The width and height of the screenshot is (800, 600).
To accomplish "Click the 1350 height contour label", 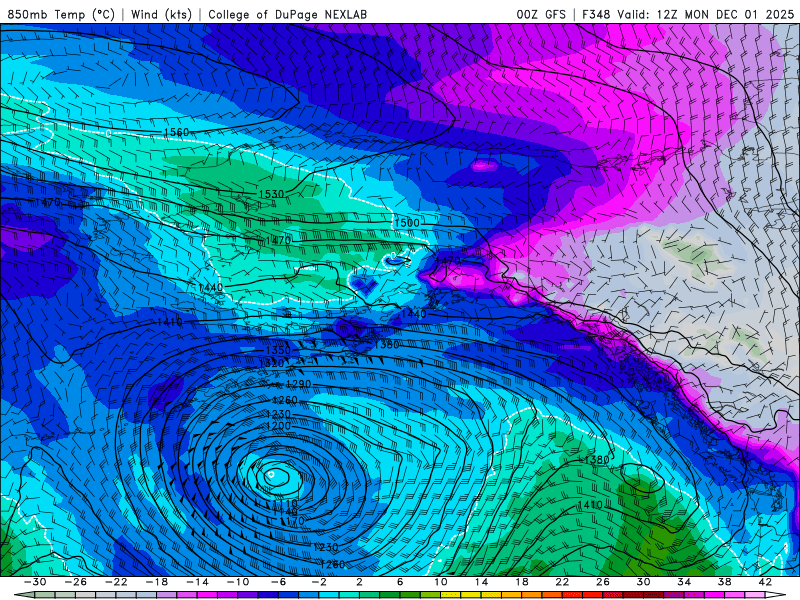I will [278, 351].
